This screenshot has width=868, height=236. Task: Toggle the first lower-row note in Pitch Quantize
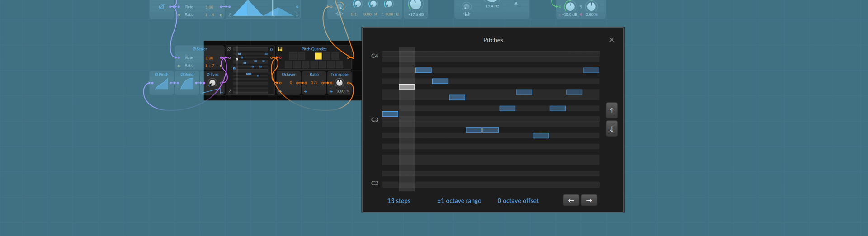click(x=288, y=65)
